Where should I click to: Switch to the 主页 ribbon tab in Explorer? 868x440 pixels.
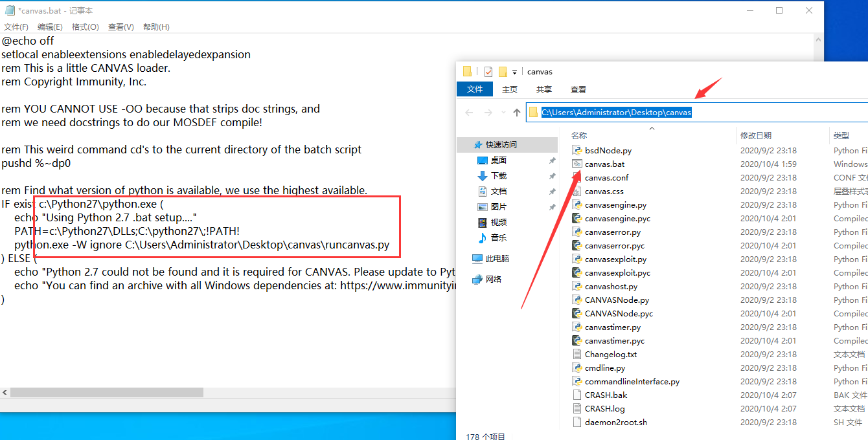(x=510, y=89)
